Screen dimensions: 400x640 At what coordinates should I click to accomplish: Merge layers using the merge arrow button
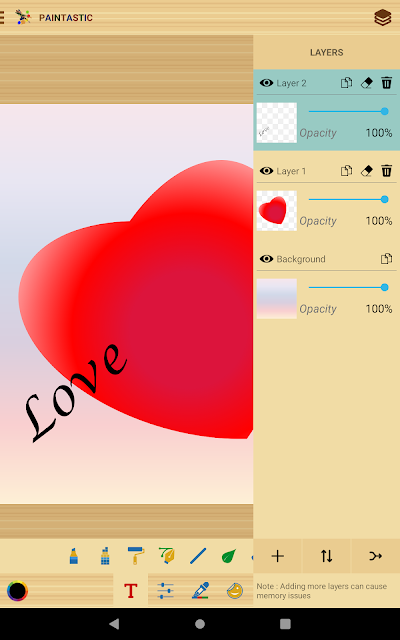tap(376, 556)
